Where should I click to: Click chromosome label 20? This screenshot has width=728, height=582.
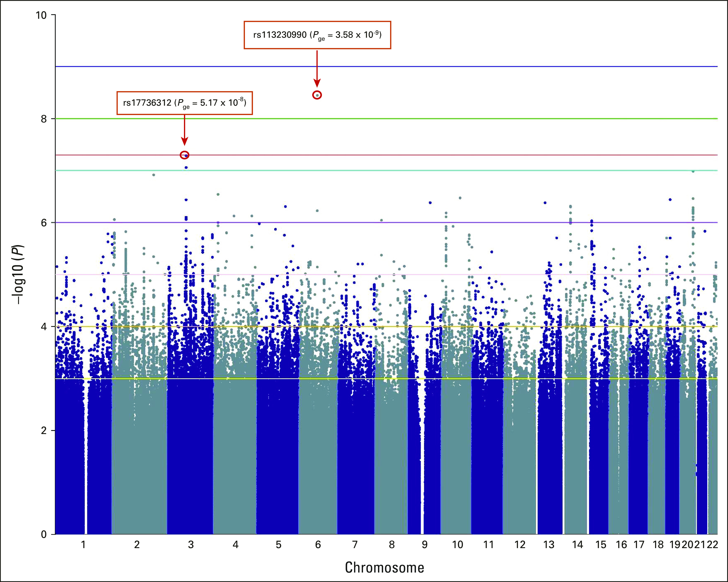point(688,544)
